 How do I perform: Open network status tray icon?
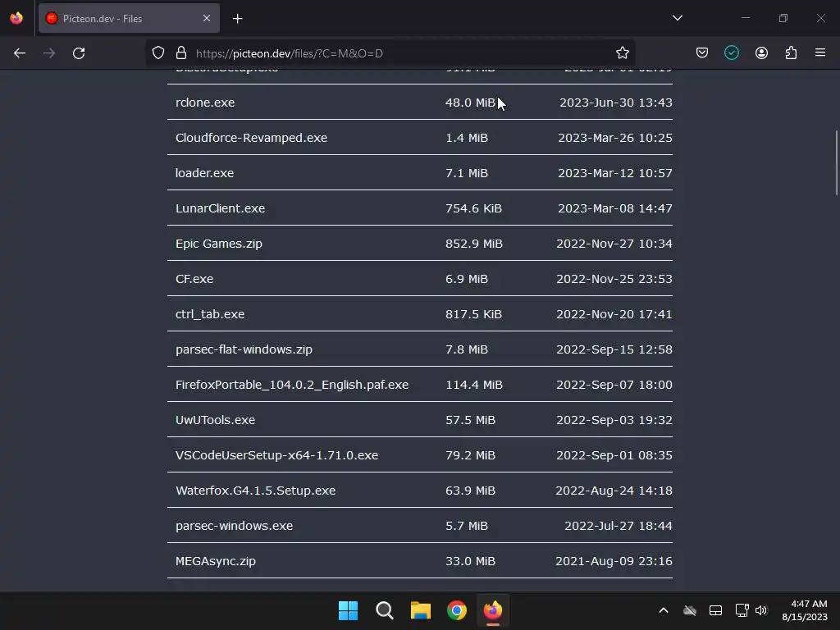(742, 610)
